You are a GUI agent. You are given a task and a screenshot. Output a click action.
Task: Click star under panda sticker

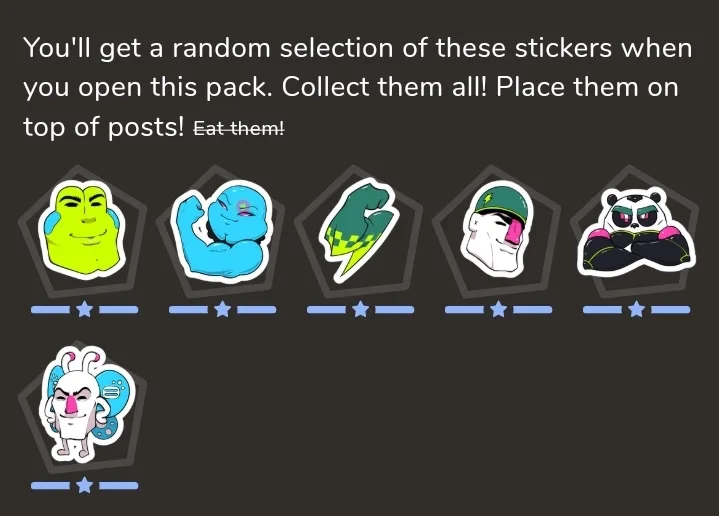(x=636, y=310)
